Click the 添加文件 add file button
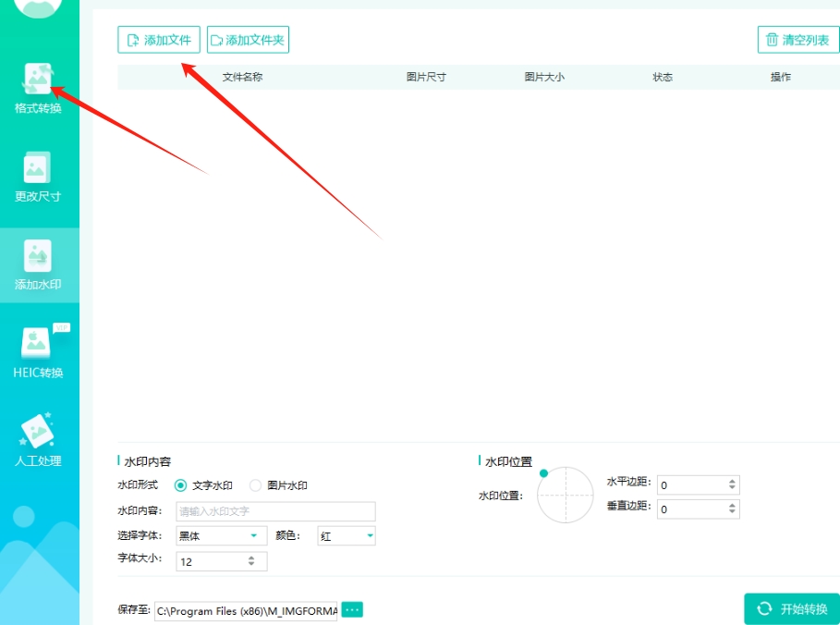 pos(159,40)
